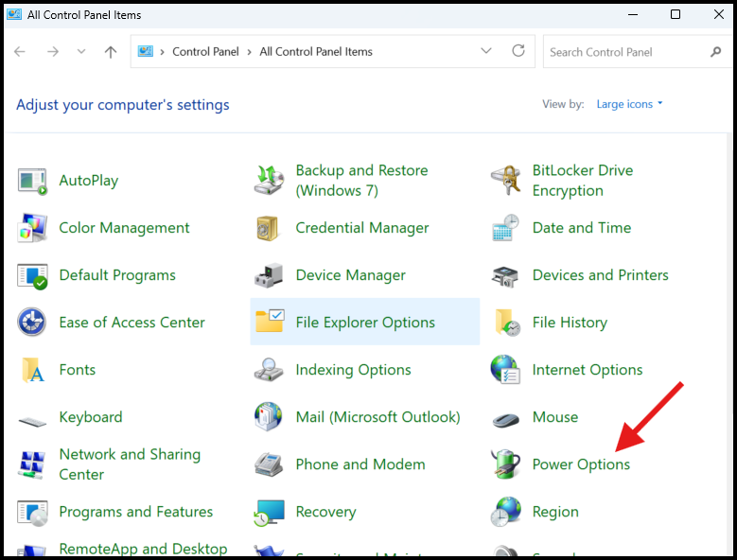Image resolution: width=737 pixels, height=560 pixels.
Task: Go back using the Back arrow
Action: coord(20,51)
